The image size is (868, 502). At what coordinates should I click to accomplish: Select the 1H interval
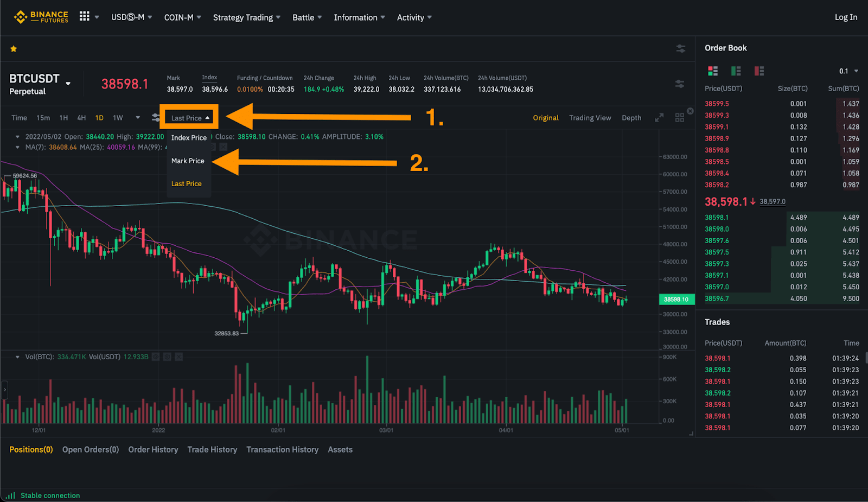63,118
